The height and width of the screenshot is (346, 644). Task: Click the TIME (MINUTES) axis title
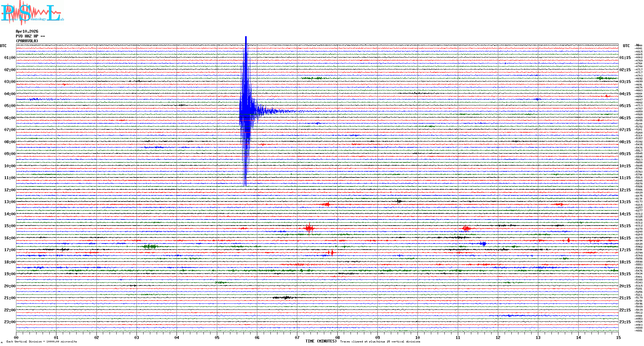(321, 341)
